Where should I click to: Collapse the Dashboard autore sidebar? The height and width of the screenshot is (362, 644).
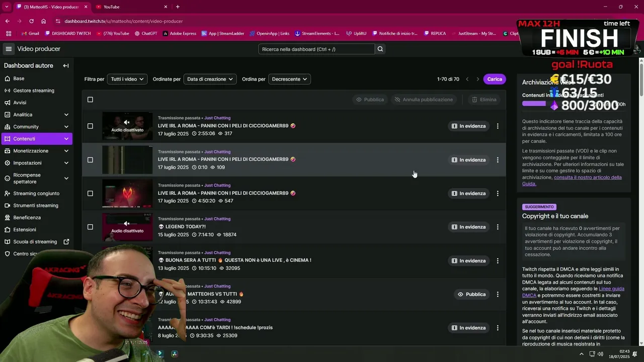click(65, 66)
